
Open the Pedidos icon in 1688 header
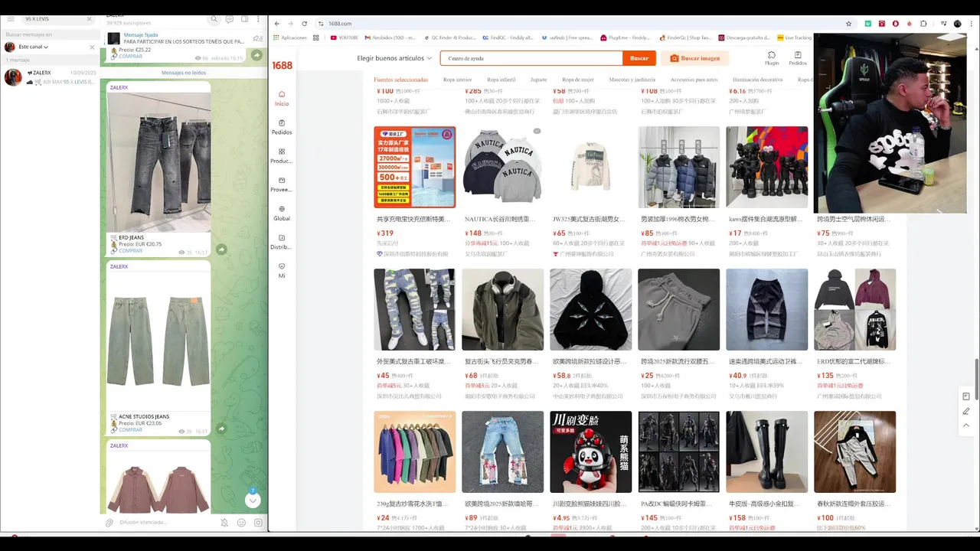[798, 58]
